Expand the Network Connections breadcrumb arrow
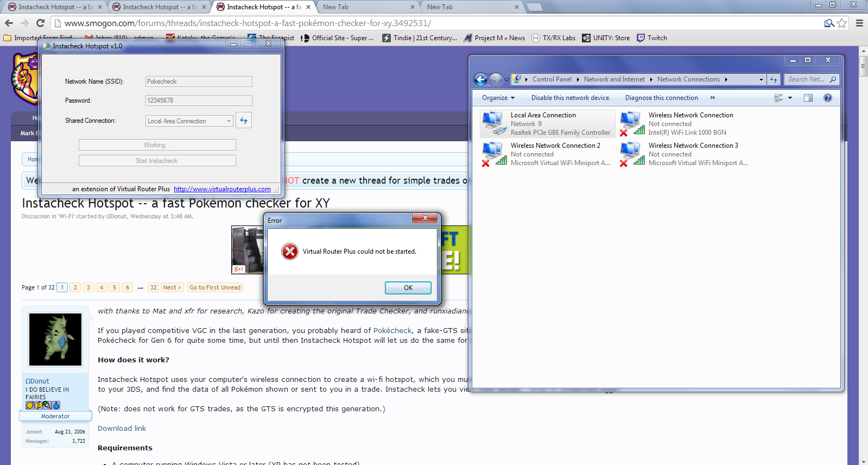This screenshot has height=465, width=868. 726,79
